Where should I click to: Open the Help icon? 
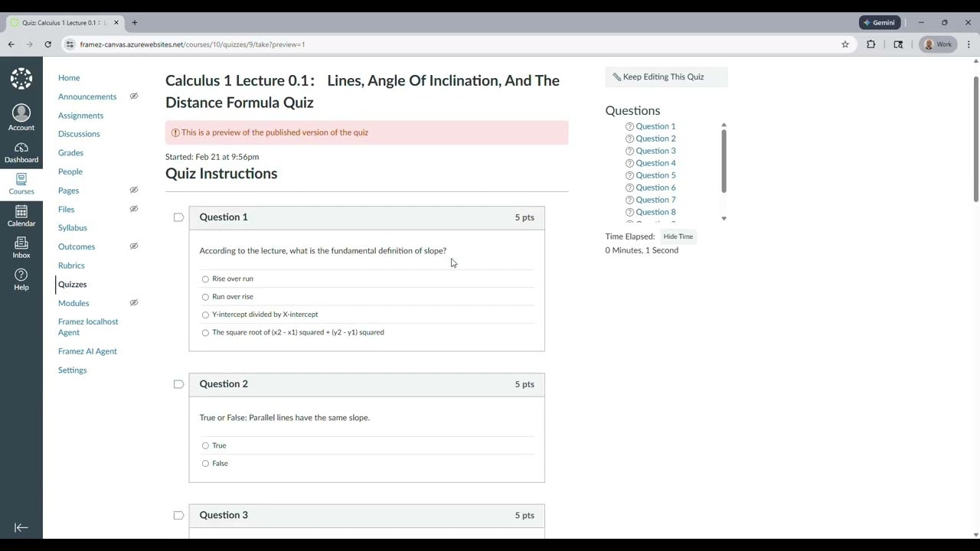tap(21, 279)
